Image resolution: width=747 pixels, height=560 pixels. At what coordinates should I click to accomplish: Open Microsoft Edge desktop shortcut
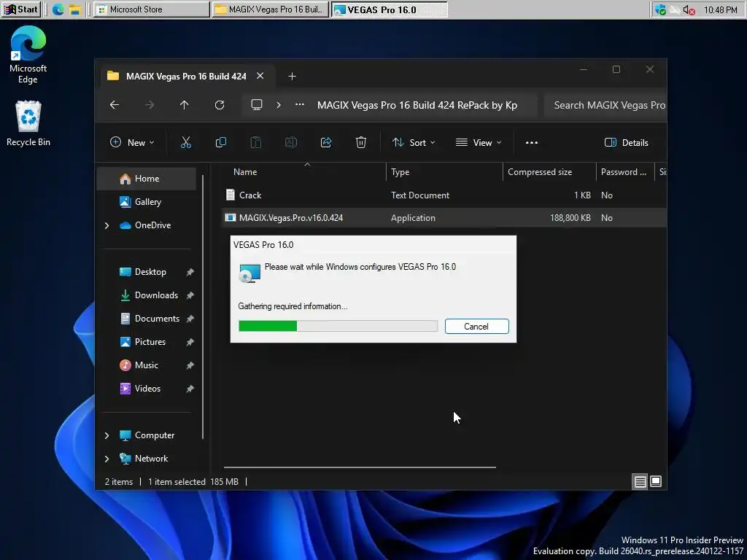click(28, 55)
